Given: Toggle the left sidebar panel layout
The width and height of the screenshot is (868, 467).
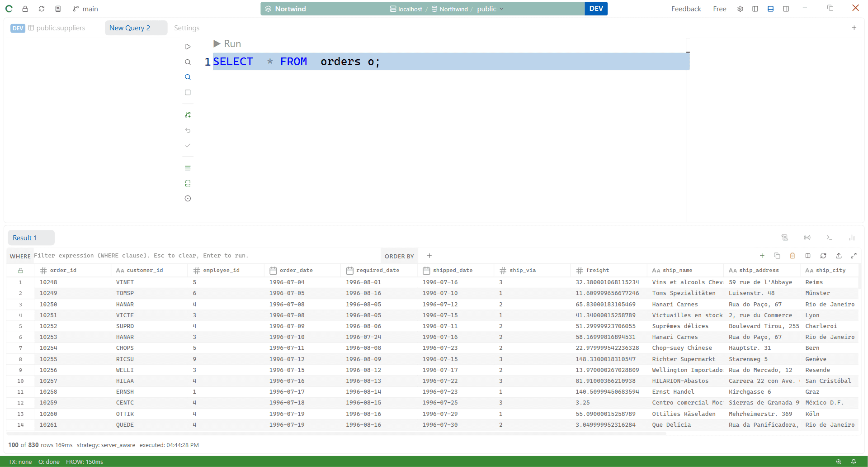Looking at the screenshot, I should [x=755, y=9].
